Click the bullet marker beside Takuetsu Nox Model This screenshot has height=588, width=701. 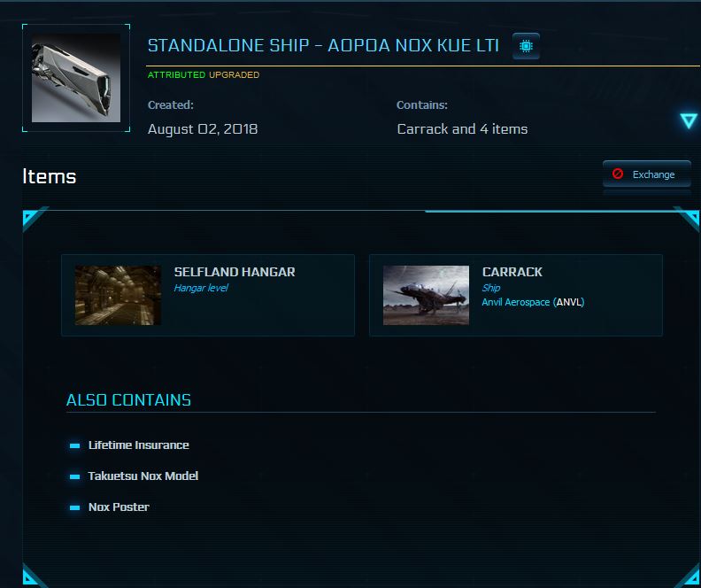74,476
